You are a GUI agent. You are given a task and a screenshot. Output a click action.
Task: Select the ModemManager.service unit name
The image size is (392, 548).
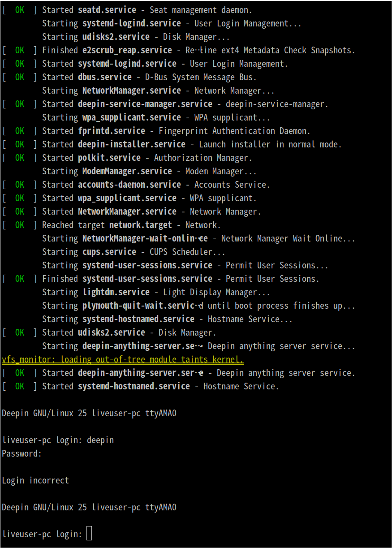click(x=127, y=171)
